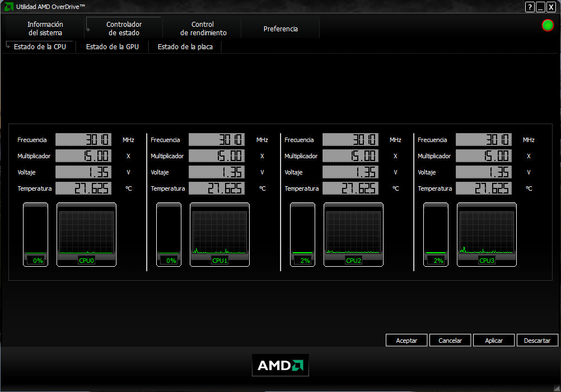Open the help question mark button
This screenshot has width=561, height=392.
530,7
